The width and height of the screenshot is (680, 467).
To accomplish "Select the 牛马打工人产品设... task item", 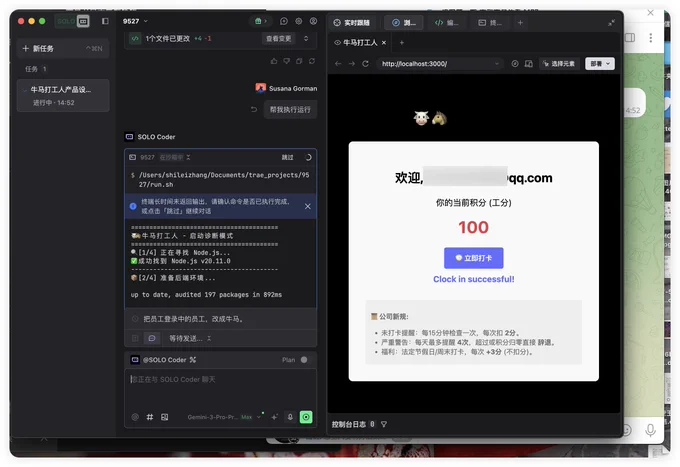I will click(x=63, y=95).
